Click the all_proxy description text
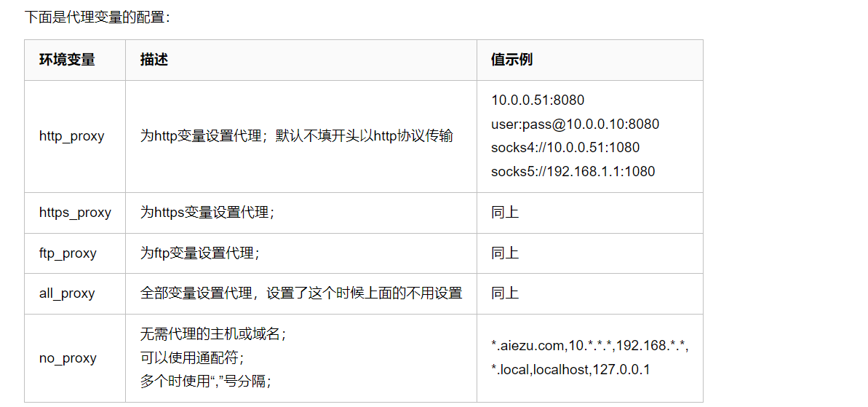 pos(301,293)
